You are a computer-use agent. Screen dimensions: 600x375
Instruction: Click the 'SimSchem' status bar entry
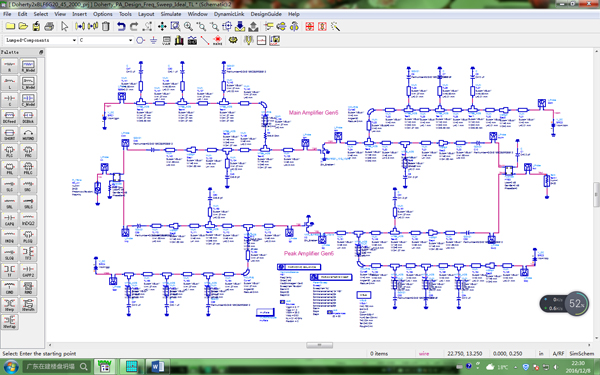[x=582, y=354]
